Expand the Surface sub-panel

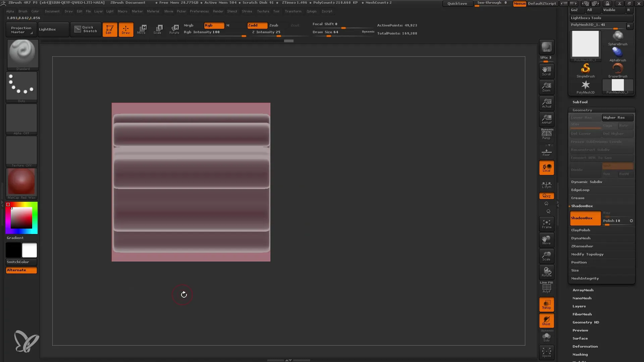pos(580,338)
